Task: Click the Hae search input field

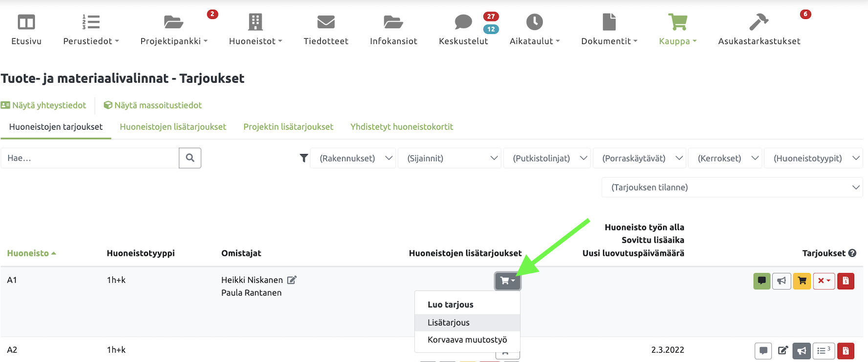Action: (90, 158)
